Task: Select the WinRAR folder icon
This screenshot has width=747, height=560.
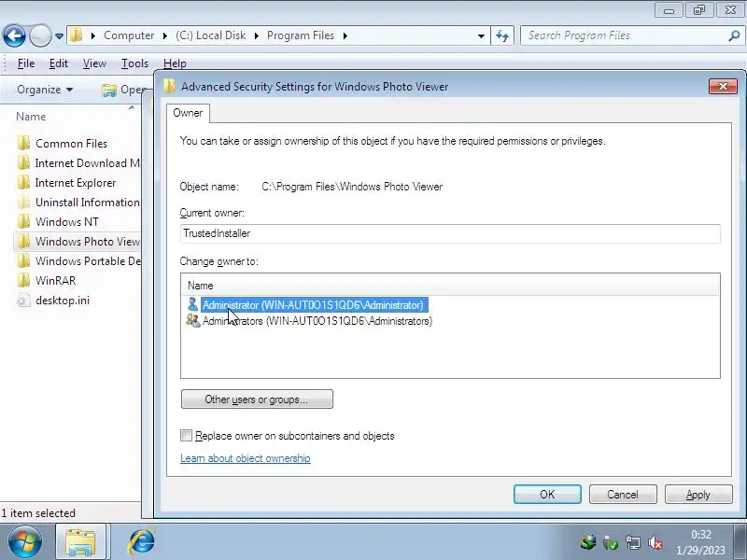Action: click(24, 280)
